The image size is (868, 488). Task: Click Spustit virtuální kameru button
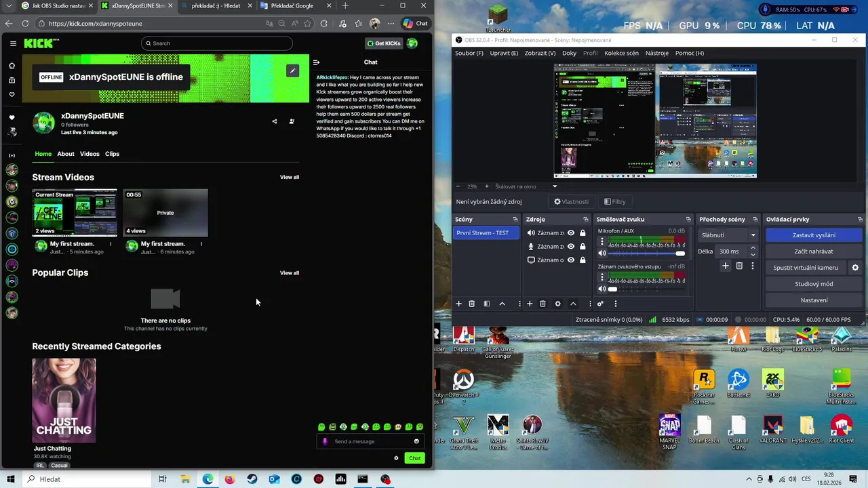tap(806, 268)
